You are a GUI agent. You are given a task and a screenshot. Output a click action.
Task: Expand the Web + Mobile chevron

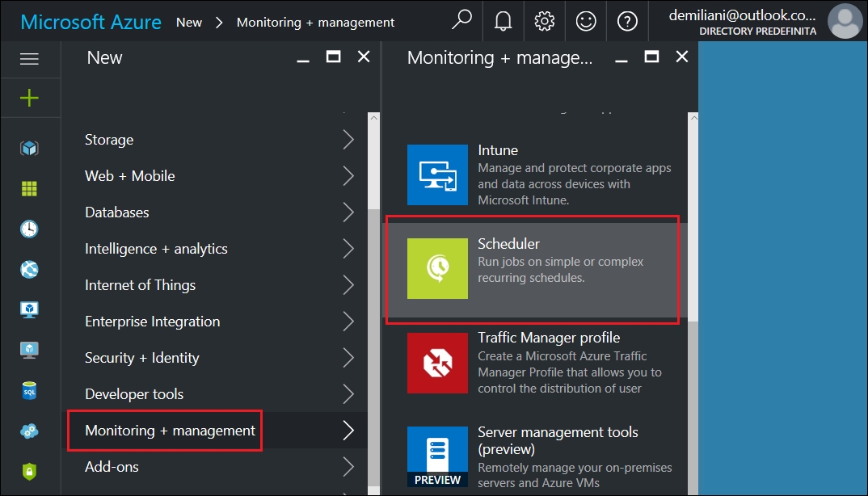pos(348,176)
